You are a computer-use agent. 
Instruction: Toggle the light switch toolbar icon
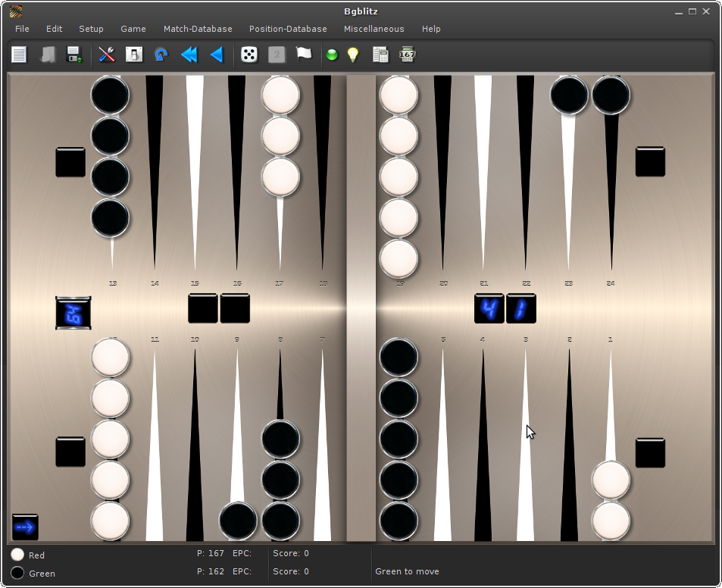[x=134, y=55]
